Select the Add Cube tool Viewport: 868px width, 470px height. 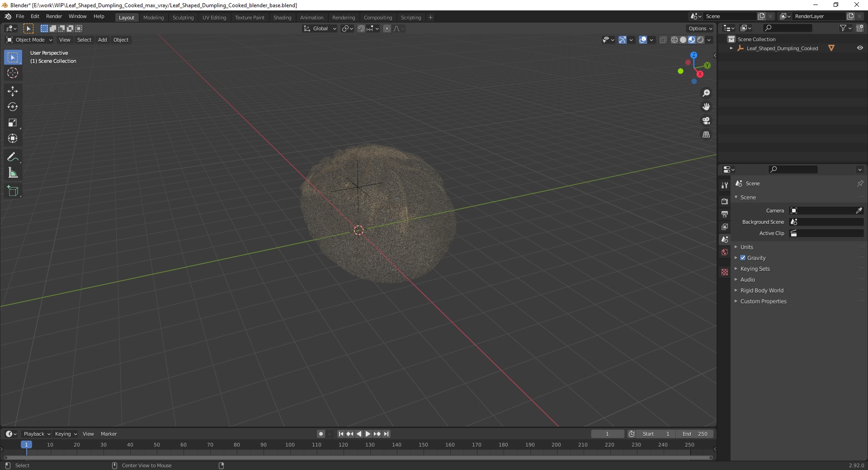pyautogui.click(x=13, y=191)
